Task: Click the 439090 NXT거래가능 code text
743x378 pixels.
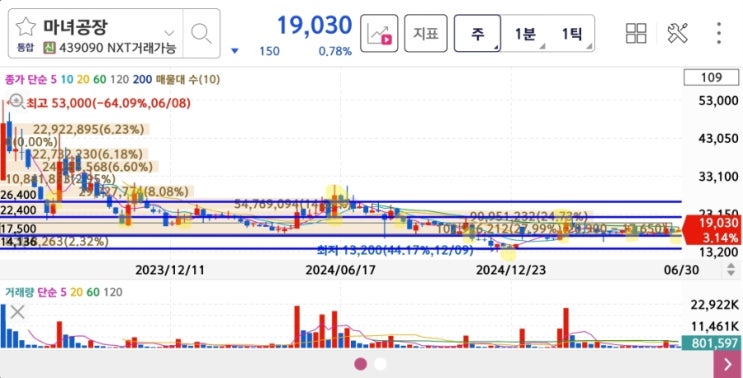Action: [117, 48]
